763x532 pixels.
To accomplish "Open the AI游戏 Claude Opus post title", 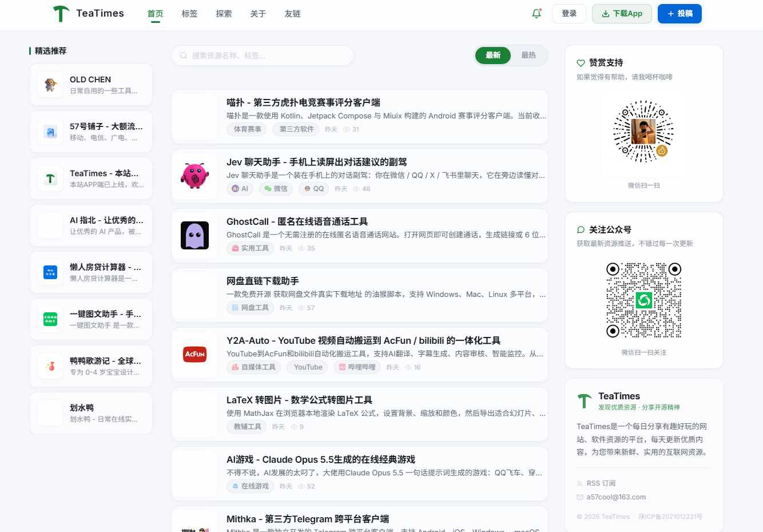I will click(321, 459).
